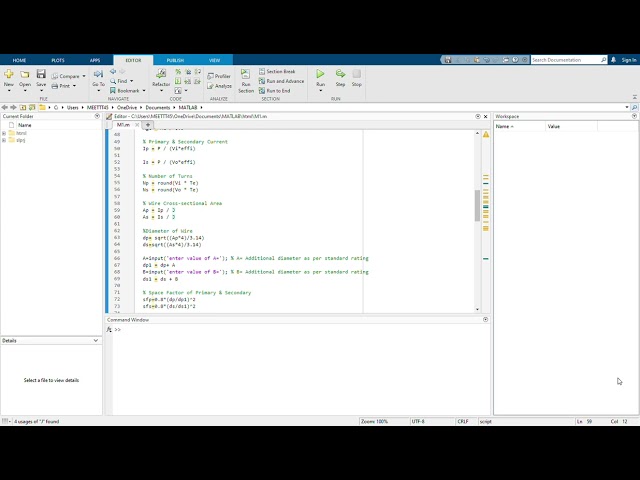Open the Save dropdown arrow
Screen dimensions: 640x480
pyautogui.click(x=41, y=91)
